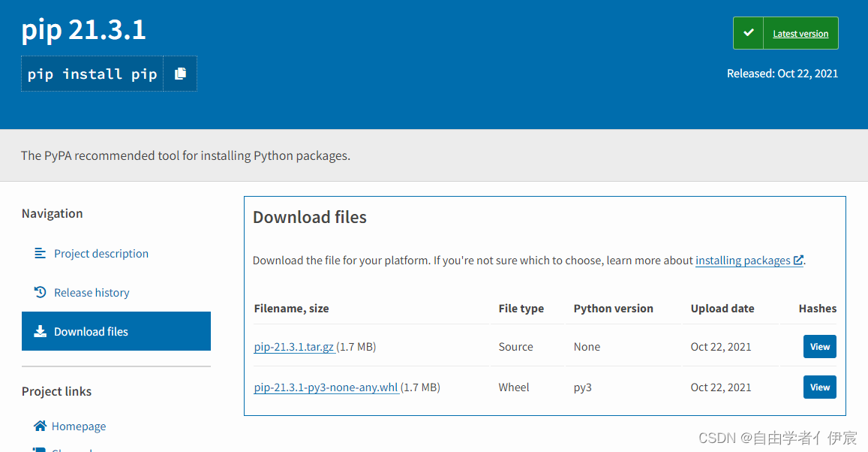
Task: Click the pip 21.3.1 page title
Action: pos(83,30)
